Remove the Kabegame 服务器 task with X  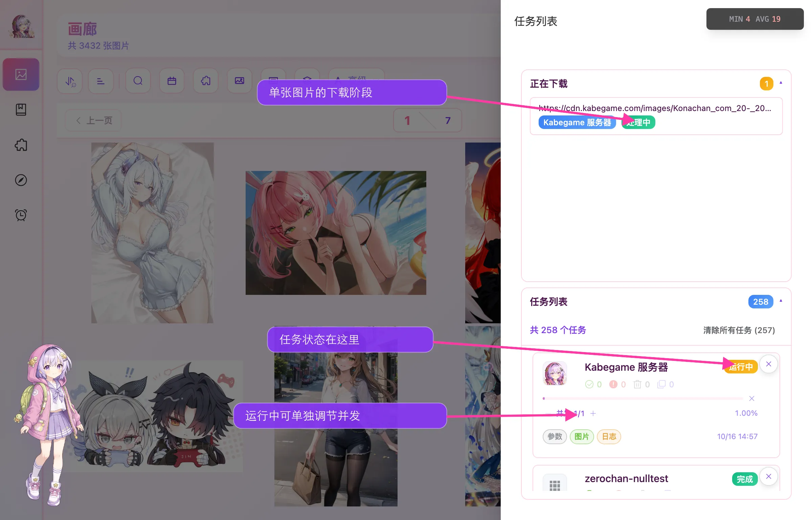pyautogui.click(x=769, y=364)
